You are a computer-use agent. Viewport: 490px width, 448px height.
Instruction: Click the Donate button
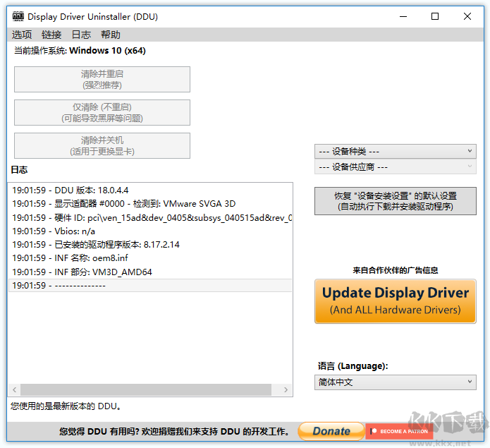[331, 431]
